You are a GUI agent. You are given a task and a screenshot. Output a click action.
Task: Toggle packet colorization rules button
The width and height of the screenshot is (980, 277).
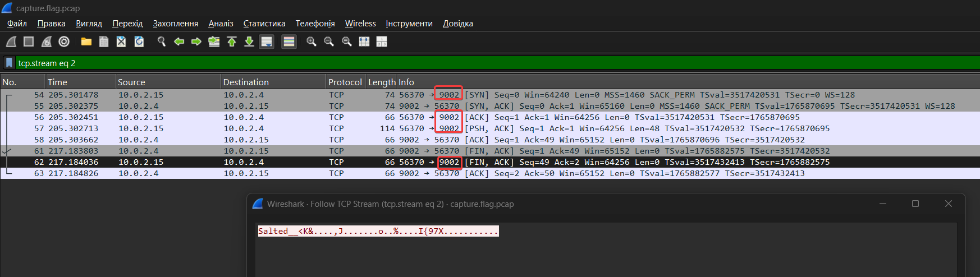[x=289, y=41]
